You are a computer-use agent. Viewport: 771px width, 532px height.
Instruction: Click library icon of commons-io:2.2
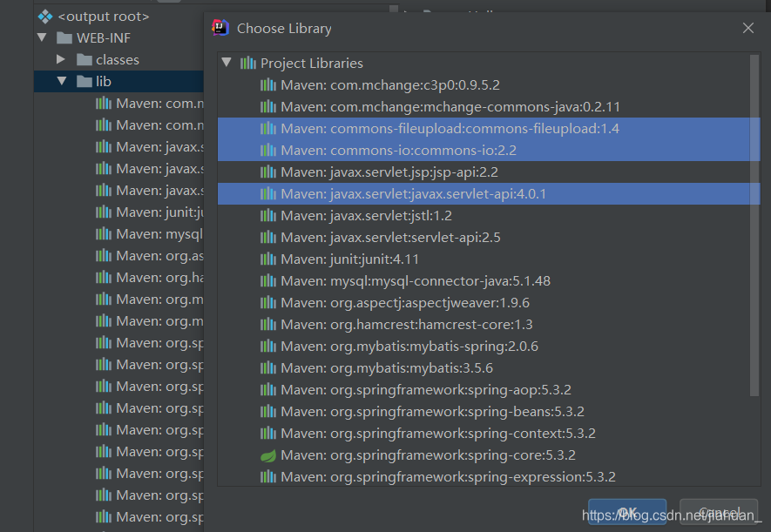click(x=268, y=151)
